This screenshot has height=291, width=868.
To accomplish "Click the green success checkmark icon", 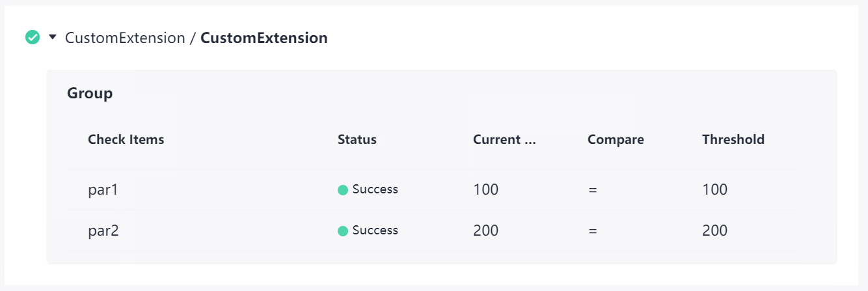I will pos(33,38).
